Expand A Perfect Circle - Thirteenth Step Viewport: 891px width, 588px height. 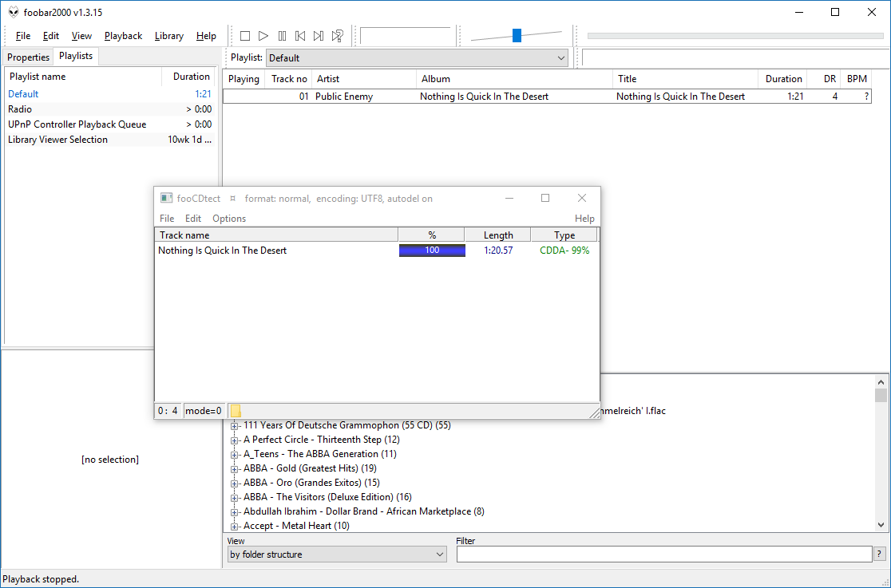tap(234, 440)
